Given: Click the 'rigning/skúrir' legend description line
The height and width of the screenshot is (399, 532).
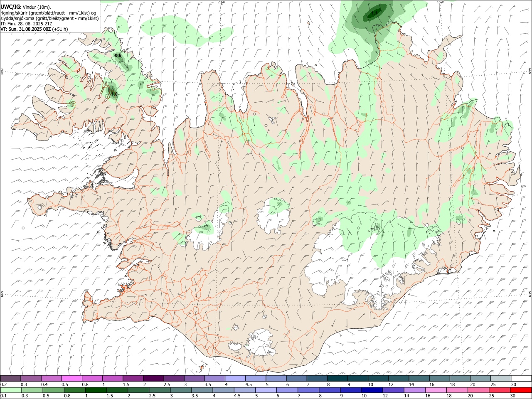Looking at the screenshot, I should [x=49, y=13].
